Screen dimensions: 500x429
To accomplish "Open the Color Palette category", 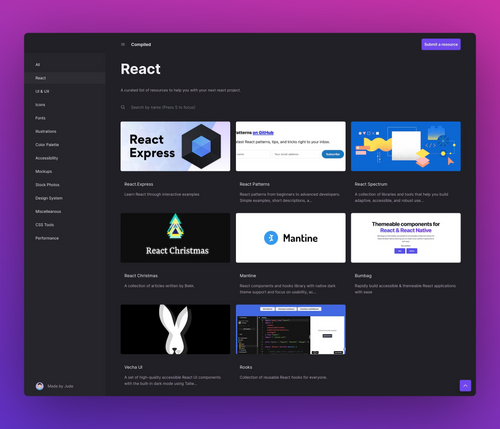I will tap(65, 145).
